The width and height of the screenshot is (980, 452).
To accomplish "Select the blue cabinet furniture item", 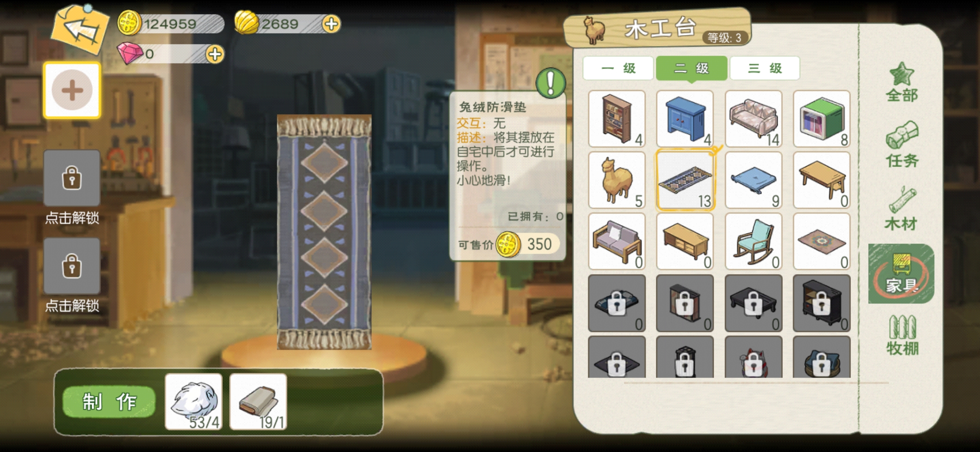I will (685, 118).
